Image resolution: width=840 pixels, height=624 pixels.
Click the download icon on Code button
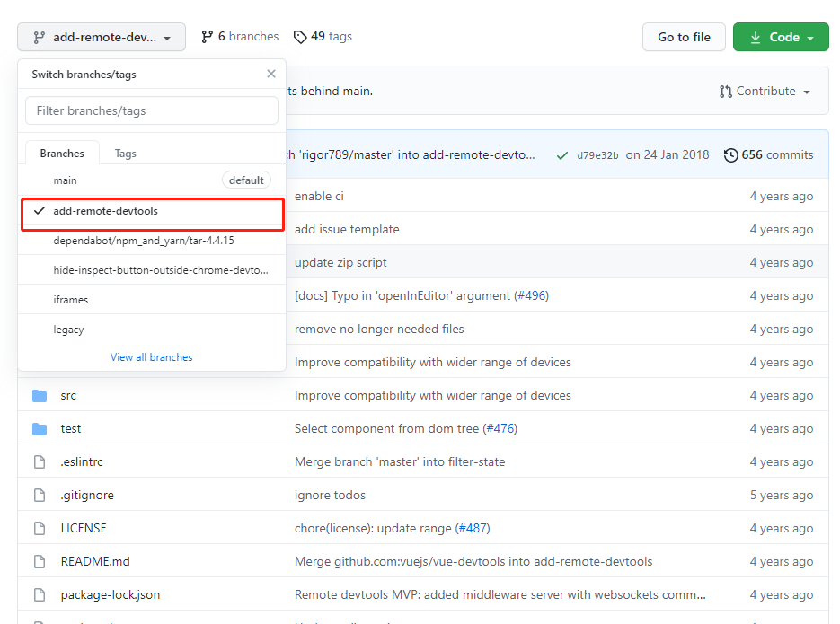point(756,38)
